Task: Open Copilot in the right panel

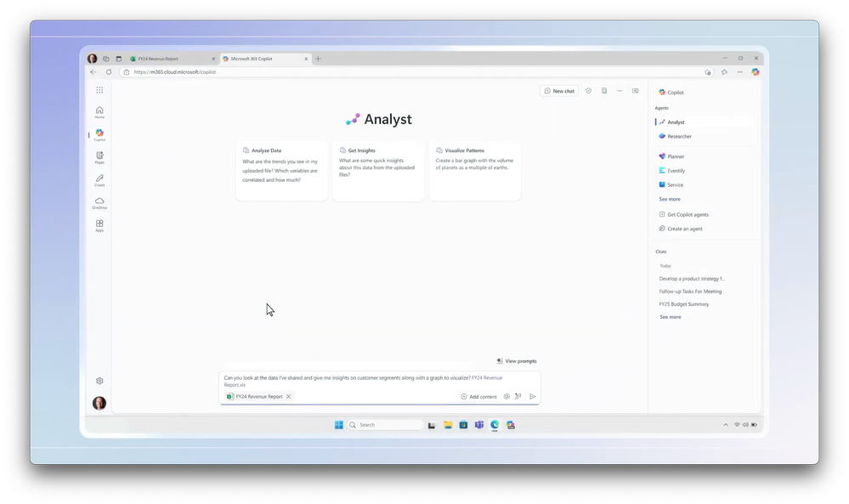Action: (671, 92)
